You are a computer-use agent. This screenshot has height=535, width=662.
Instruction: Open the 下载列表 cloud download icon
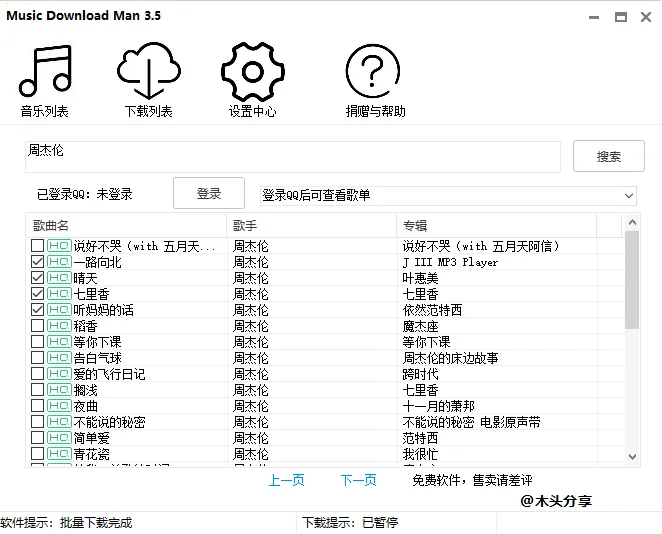149,70
